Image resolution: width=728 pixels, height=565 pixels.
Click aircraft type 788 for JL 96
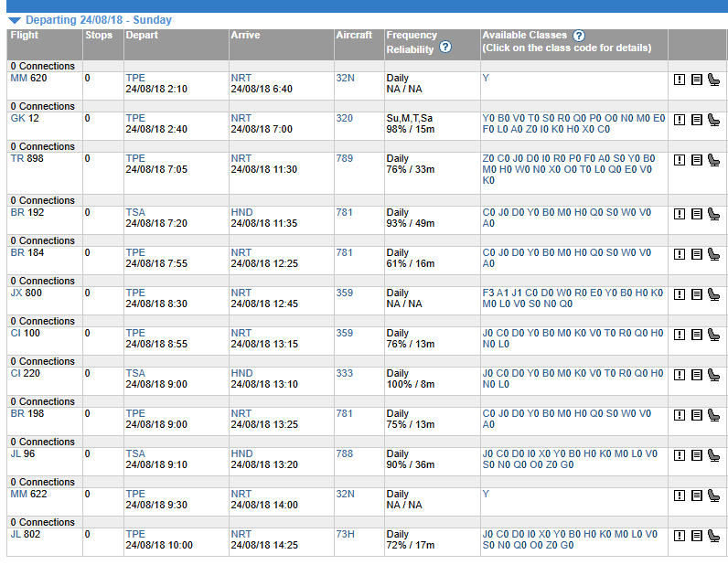click(x=345, y=454)
